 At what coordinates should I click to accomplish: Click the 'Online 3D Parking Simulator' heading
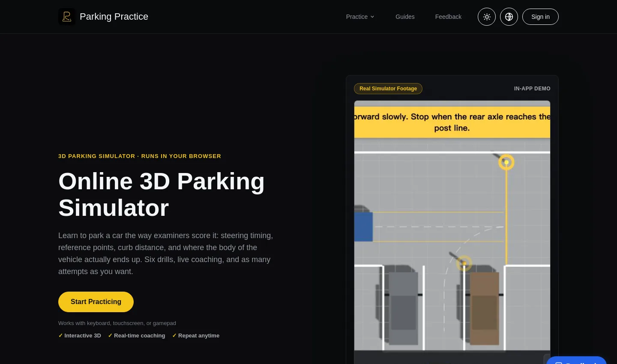(x=162, y=194)
